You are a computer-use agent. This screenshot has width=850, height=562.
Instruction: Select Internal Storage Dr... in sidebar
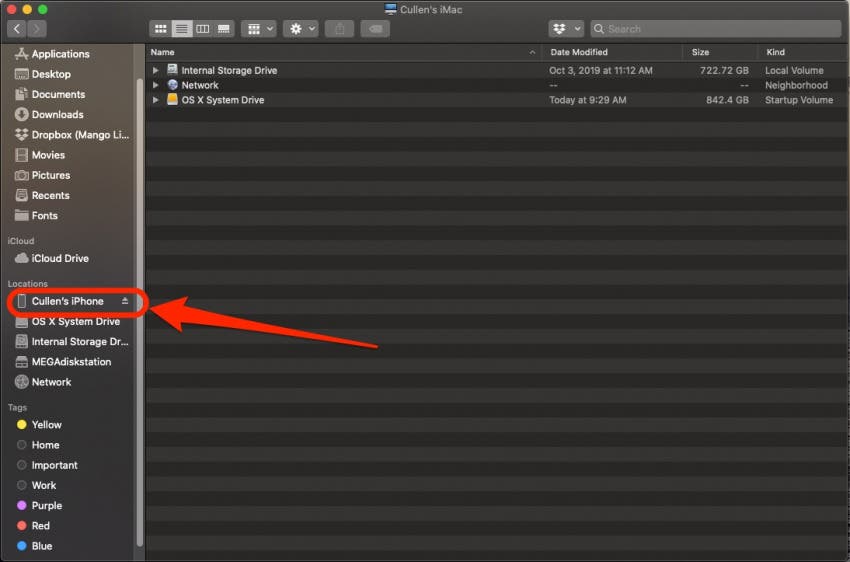[80, 341]
